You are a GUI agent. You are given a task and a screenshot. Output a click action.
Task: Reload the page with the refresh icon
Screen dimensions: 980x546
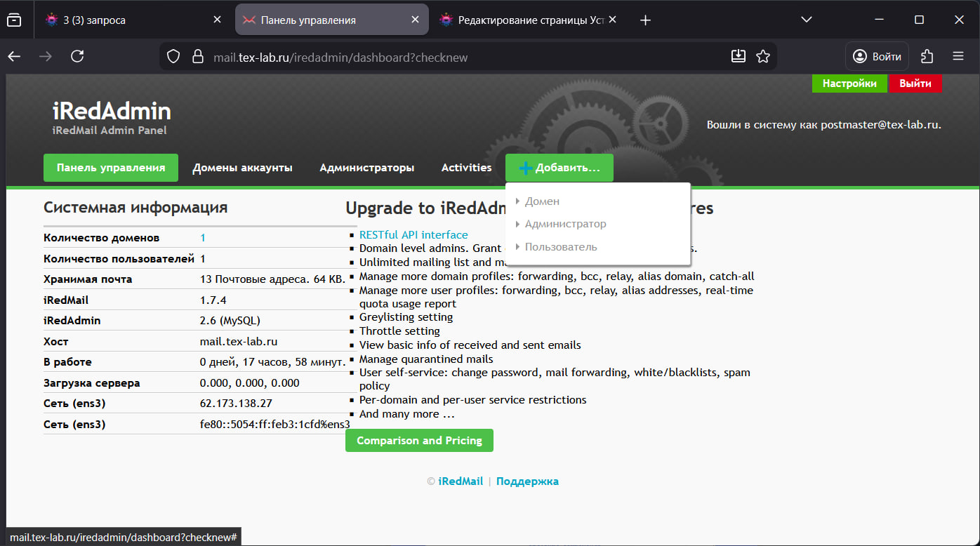(77, 56)
